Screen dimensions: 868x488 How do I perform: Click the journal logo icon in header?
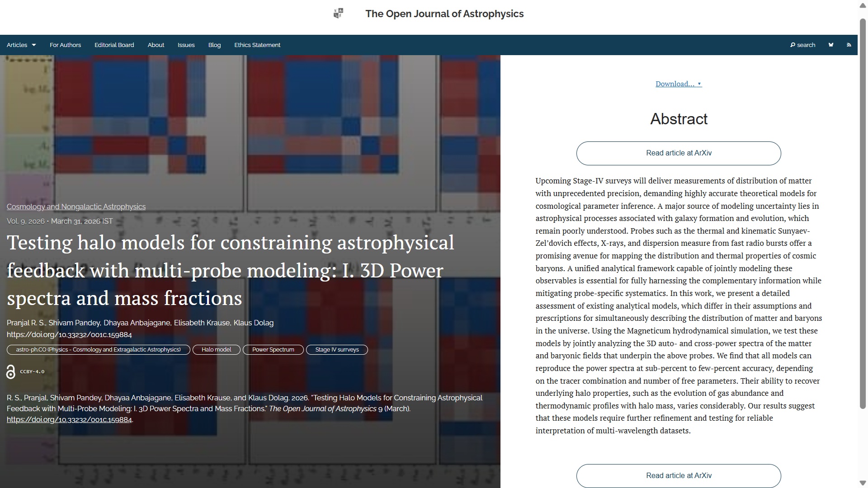coord(338,14)
